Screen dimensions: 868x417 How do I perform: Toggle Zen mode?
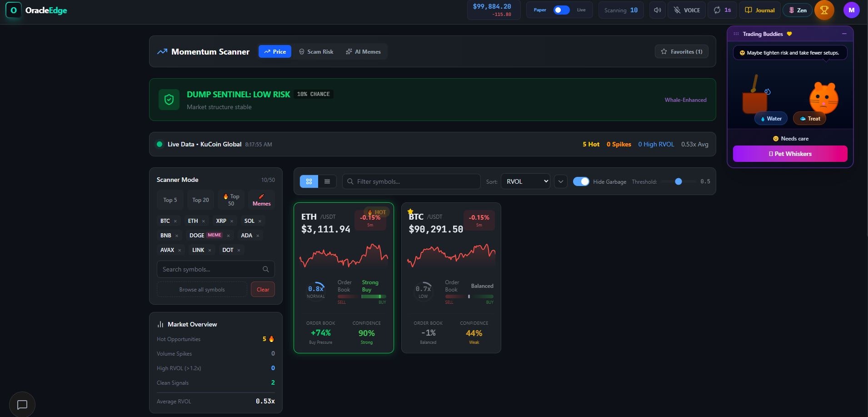[798, 10]
